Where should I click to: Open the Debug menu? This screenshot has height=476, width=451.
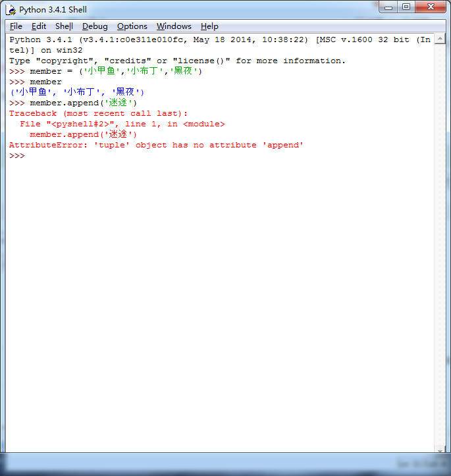(95, 26)
